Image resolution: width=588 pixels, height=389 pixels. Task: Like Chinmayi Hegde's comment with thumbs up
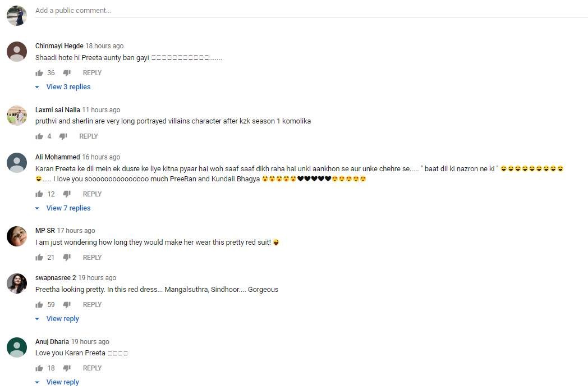pyautogui.click(x=39, y=73)
